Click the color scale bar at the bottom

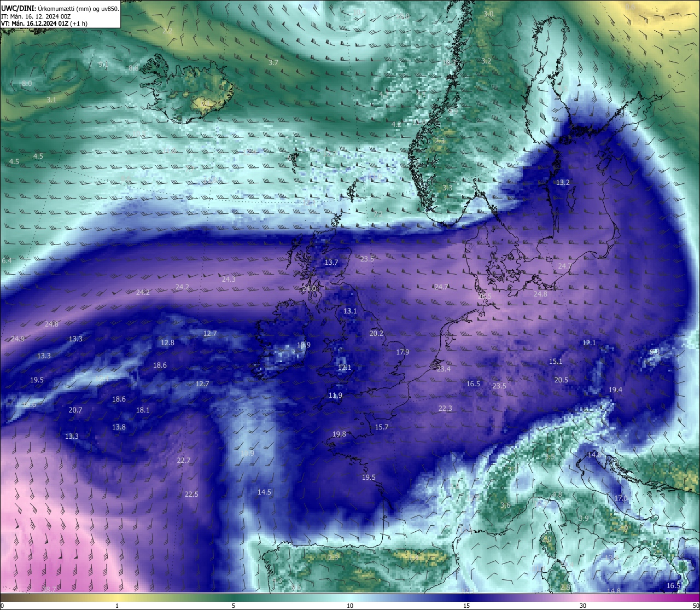coord(350,597)
